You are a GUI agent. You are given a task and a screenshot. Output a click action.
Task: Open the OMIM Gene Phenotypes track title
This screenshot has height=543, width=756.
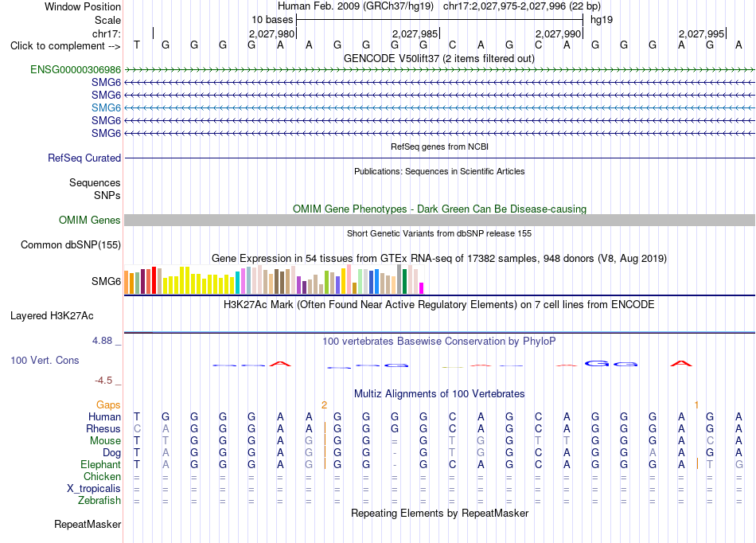(439, 209)
